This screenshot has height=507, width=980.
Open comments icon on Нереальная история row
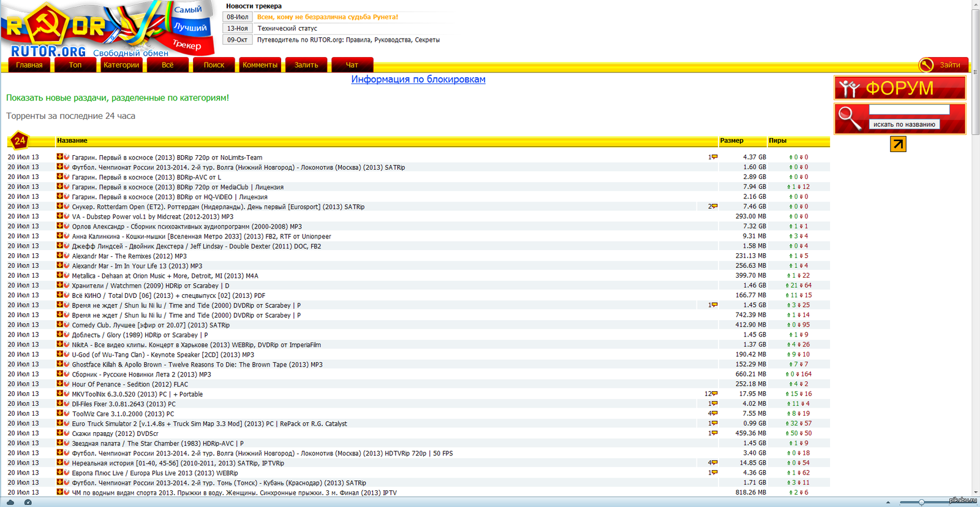coord(714,462)
